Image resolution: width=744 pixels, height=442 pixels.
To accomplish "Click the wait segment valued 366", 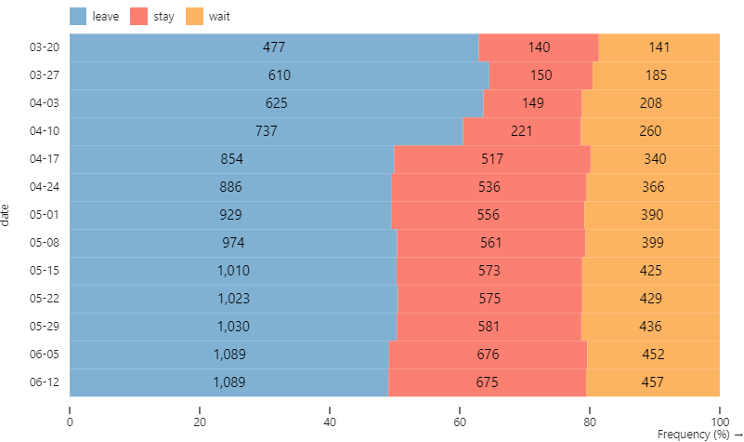I will (653, 187).
